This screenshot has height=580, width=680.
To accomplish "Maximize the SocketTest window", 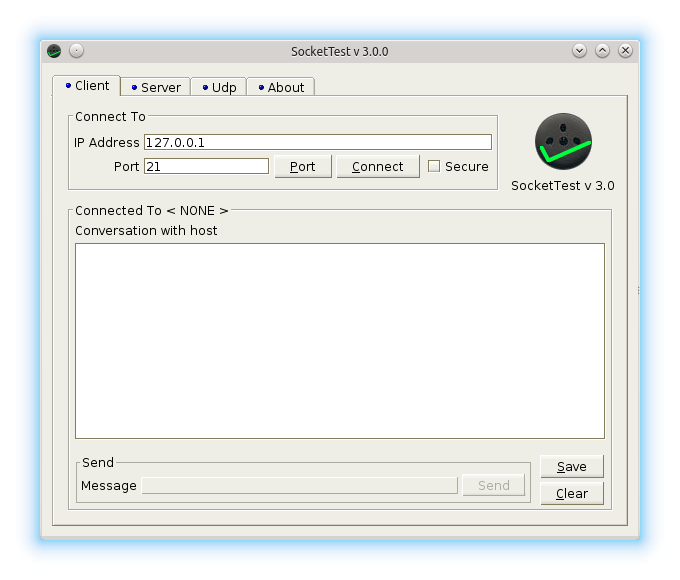I will (602, 51).
